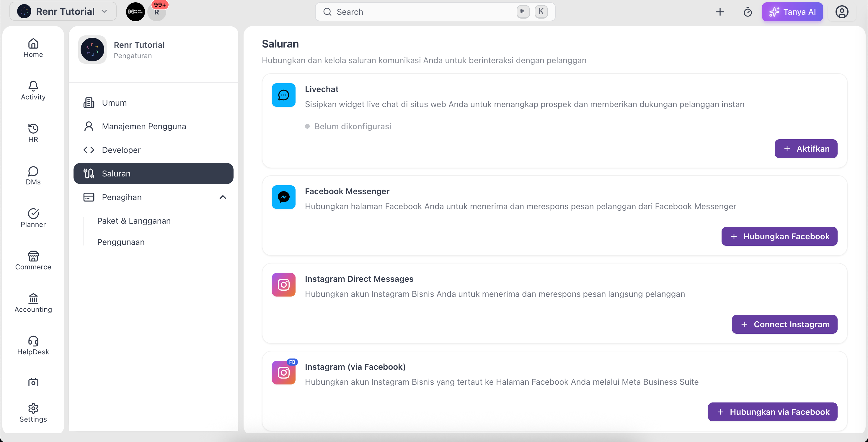Open Commerce storefront icon

click(33, 256)
